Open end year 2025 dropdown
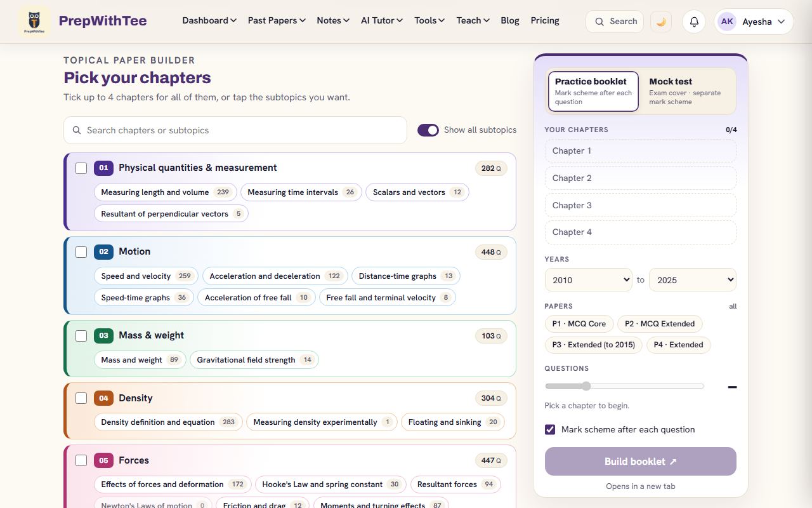 click(693, 280)
